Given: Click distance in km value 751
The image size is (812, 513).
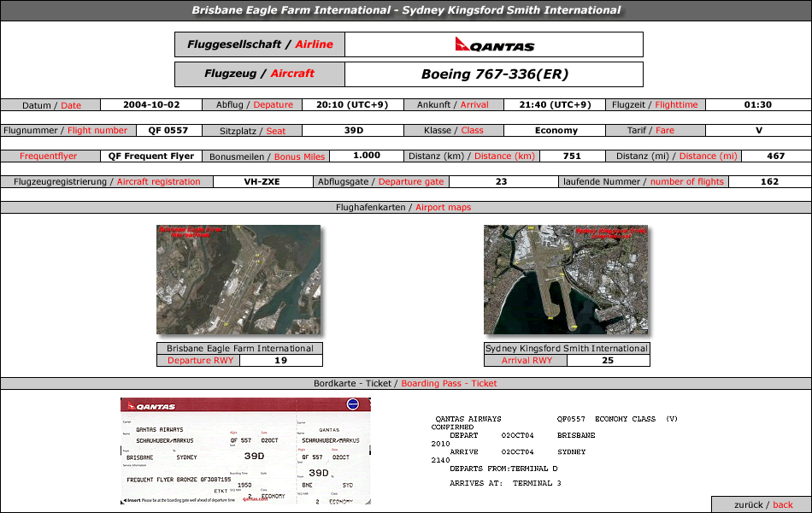Looking at the screenshot, I should tap(572, 156).
